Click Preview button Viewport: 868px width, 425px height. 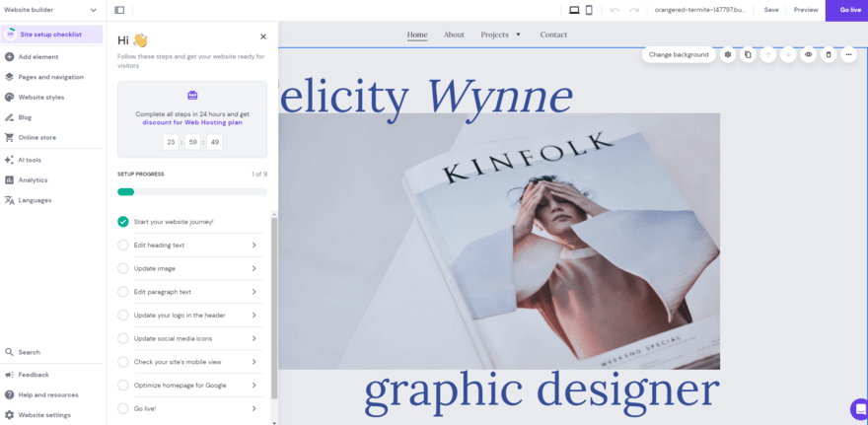pos(806,10)
